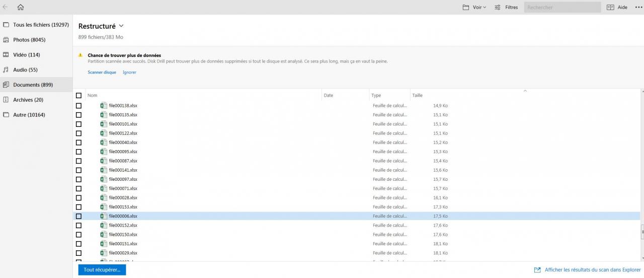The image size is (644, 278).
Task: Check the box for file000040.xlsx
Action: [x=78, y=143]
